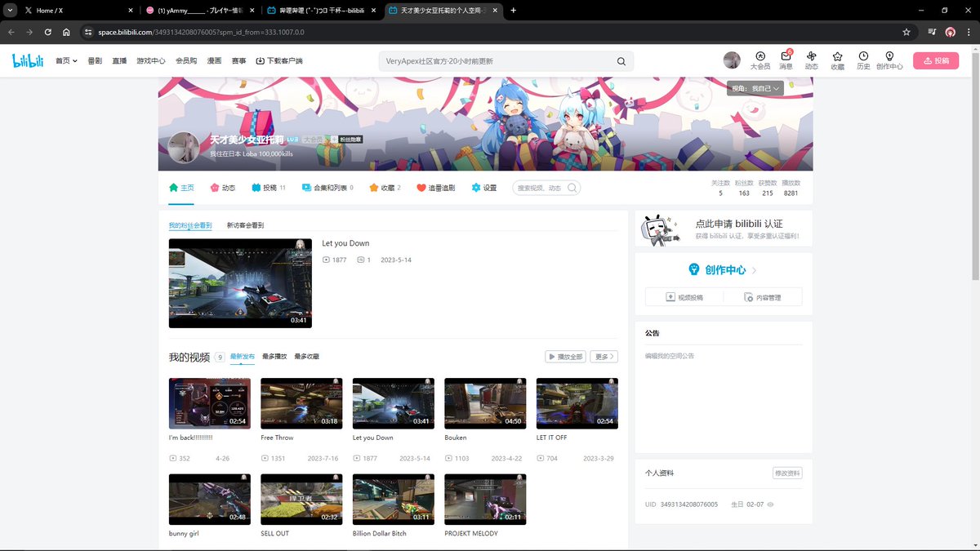This screenshot has width=980, height=551.
Task: Switch video sorting to 最多收藏
Action: click(x=309, y=356)
